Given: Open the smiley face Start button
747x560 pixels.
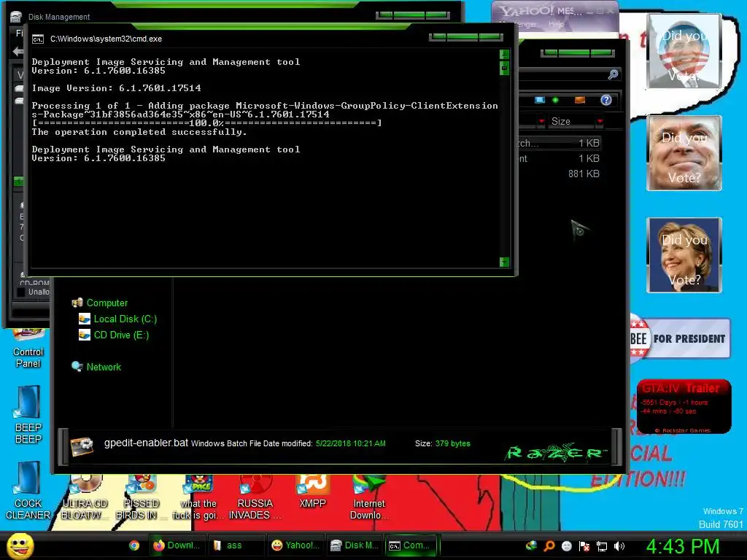Looking at the screenshot, I should point(20,545).
